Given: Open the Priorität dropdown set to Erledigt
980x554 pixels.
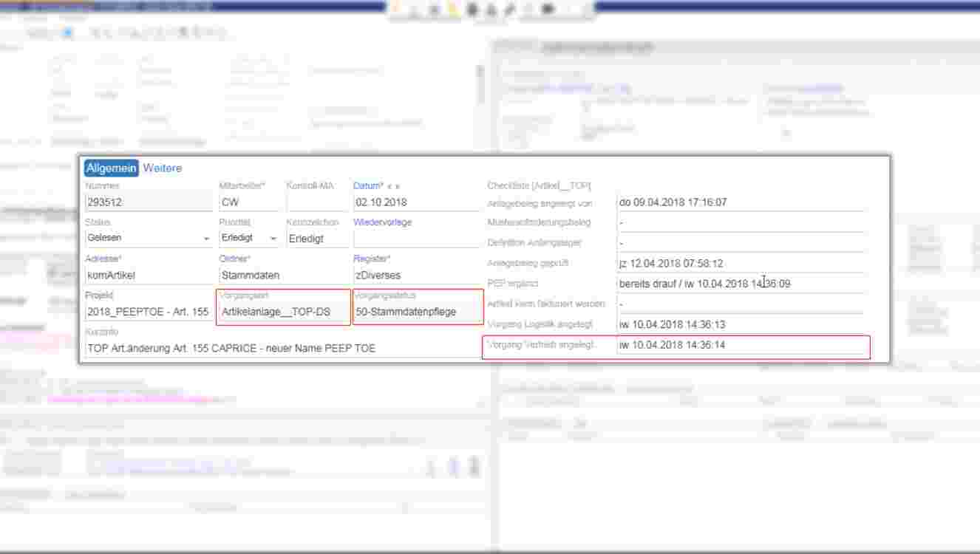Looking at the screenshot, I should pyautogui.click(x=273, y=239).
